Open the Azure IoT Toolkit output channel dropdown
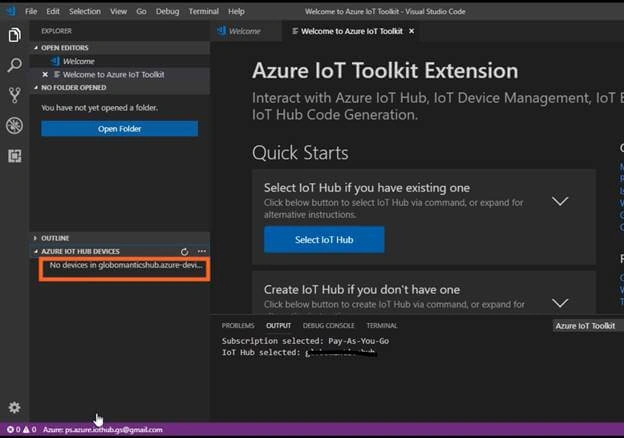Screen dimensions: 624x438 588,326
